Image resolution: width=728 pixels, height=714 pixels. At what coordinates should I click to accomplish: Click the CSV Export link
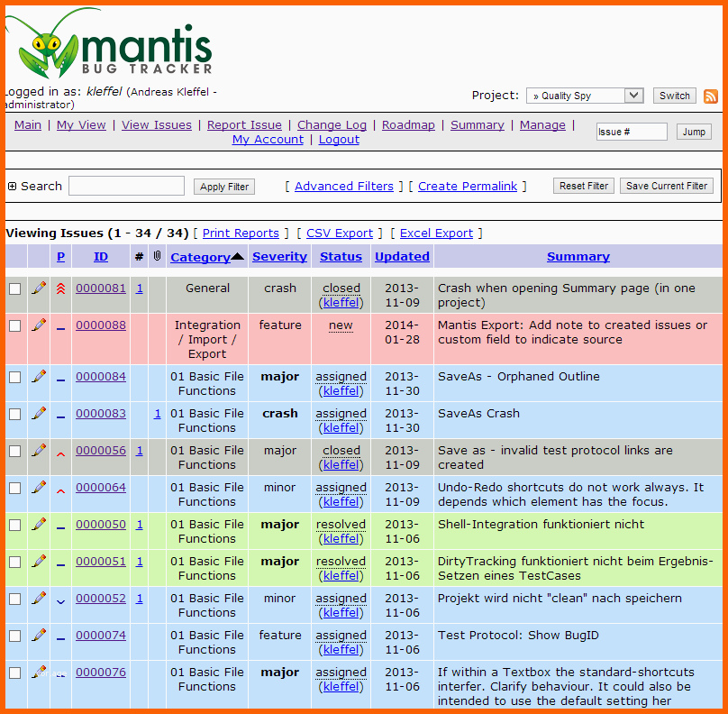point(339,233)
